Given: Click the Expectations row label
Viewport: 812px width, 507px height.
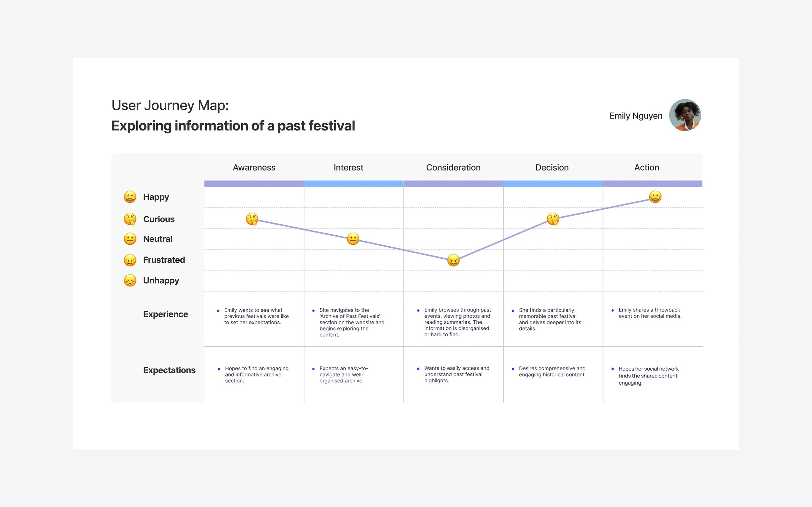Looking at the screenshot, I should (169, 370).
